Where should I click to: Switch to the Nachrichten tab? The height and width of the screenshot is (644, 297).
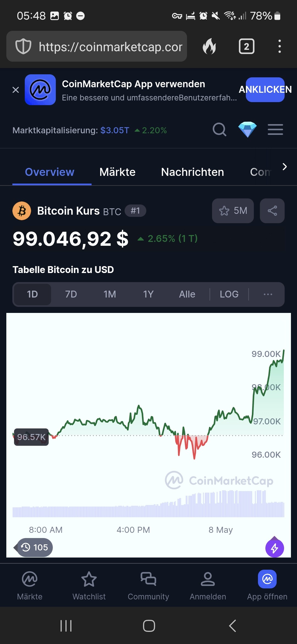click(193, 172)
